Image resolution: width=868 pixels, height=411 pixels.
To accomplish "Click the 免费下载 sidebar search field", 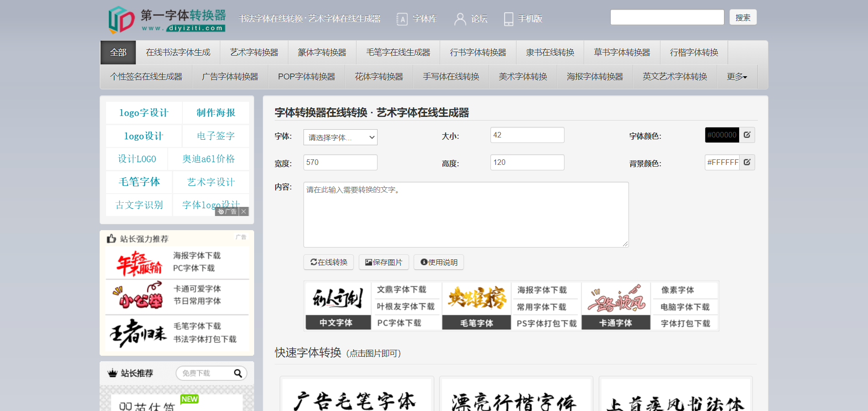I will tap(206, 373).
